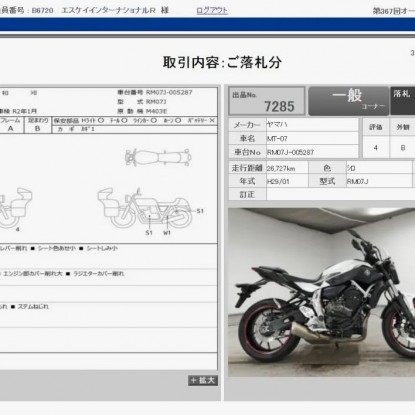This screenshot has height=415, width=415.
Task: Click the plus icon on 拡大 button
Action: pos(193,380)
